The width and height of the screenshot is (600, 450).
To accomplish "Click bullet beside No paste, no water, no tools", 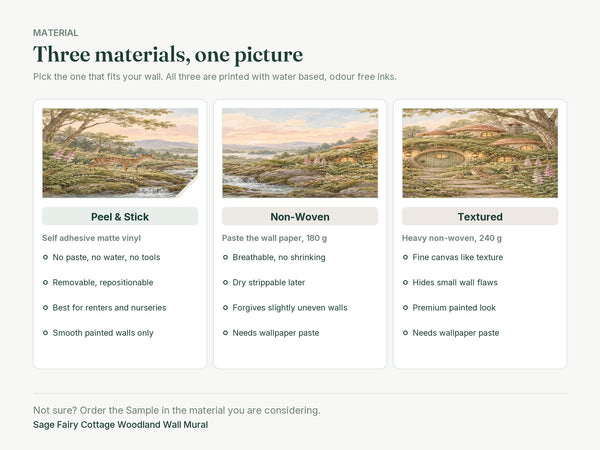I will coord(45,258).
